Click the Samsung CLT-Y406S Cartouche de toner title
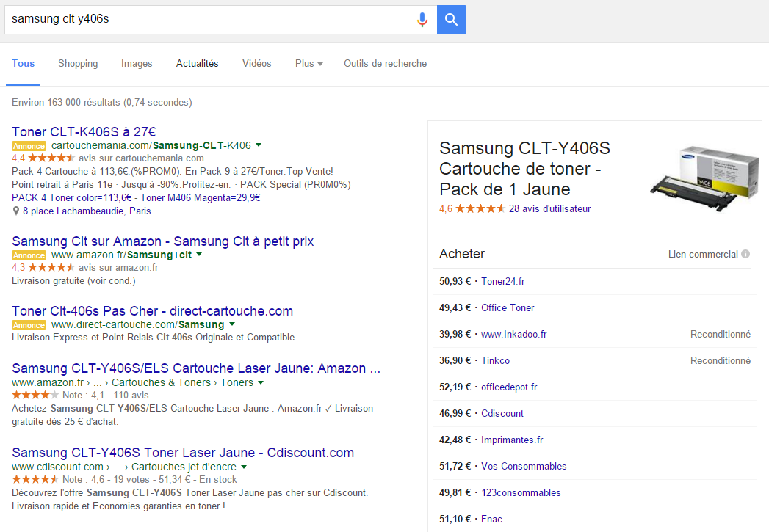This screenshot has width=769, height=532. (524, 169)
